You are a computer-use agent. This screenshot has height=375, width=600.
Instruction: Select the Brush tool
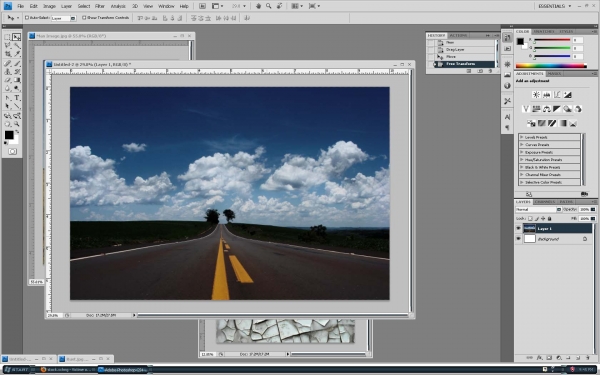[x=17, y=64]
